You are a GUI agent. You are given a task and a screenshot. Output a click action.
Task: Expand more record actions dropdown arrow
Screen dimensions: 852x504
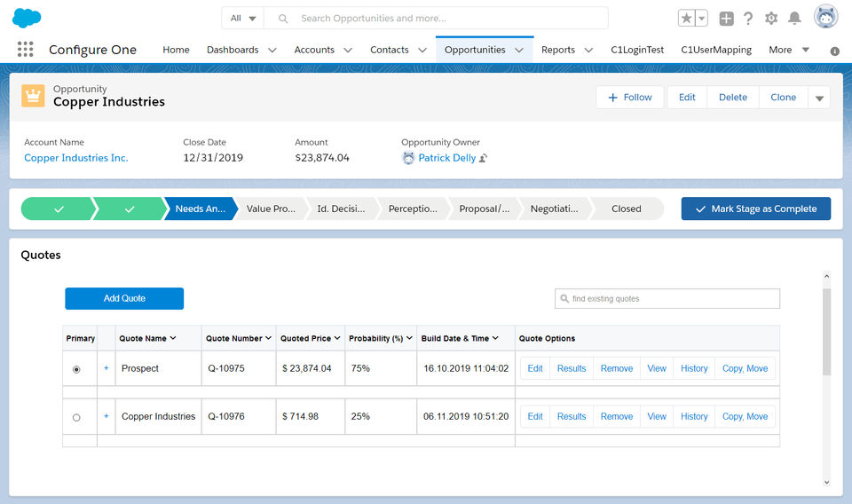tap(819, 98)
